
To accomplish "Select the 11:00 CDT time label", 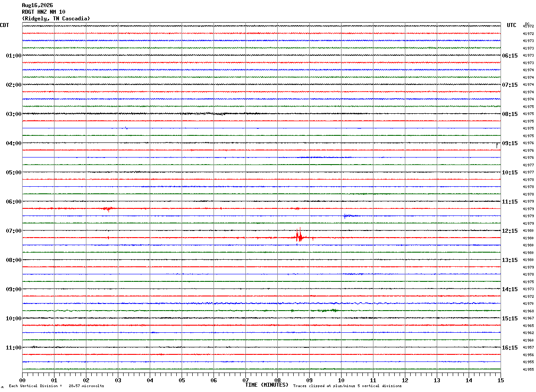I will click(x=14, y=348).
